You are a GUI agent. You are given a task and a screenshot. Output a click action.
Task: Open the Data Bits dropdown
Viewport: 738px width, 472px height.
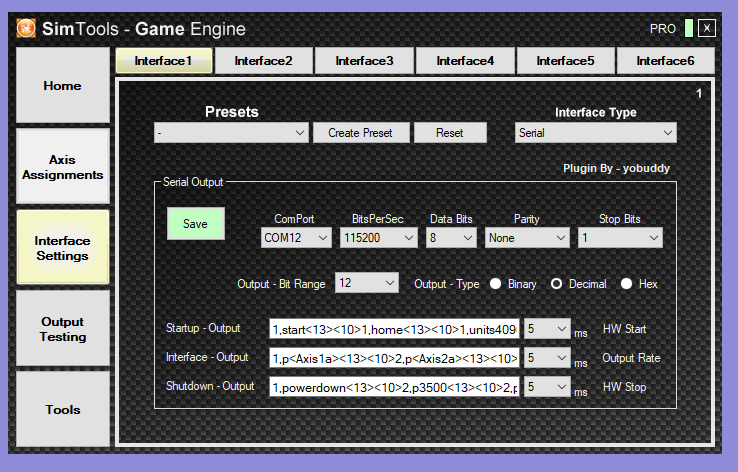click(x=451, y=238)
